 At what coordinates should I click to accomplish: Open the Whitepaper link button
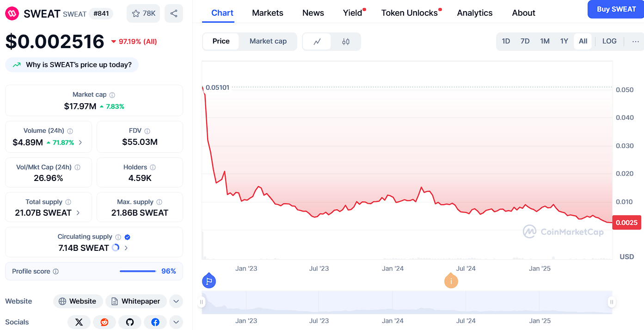(x=136, y=301)
